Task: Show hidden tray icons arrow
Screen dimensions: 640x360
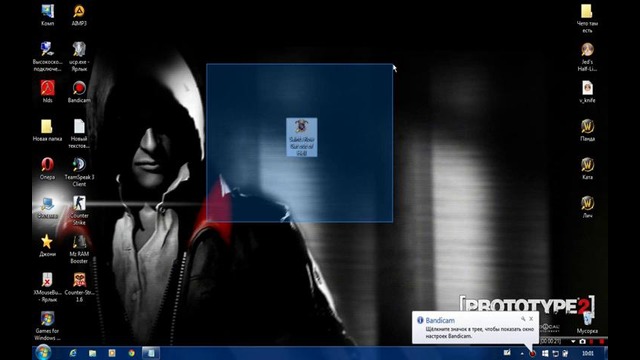Action: pyautogui.click(x=522, y=353)
